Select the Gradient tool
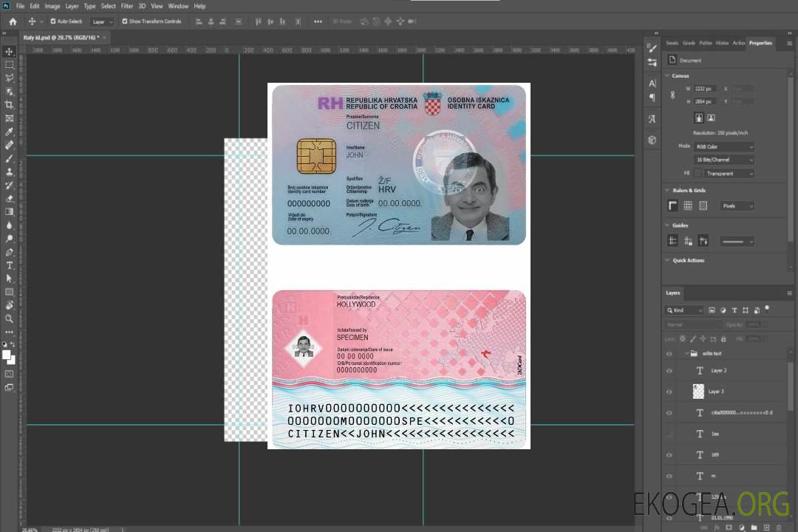798x532 pixels. pyautogui.click(x=9, y=212)
